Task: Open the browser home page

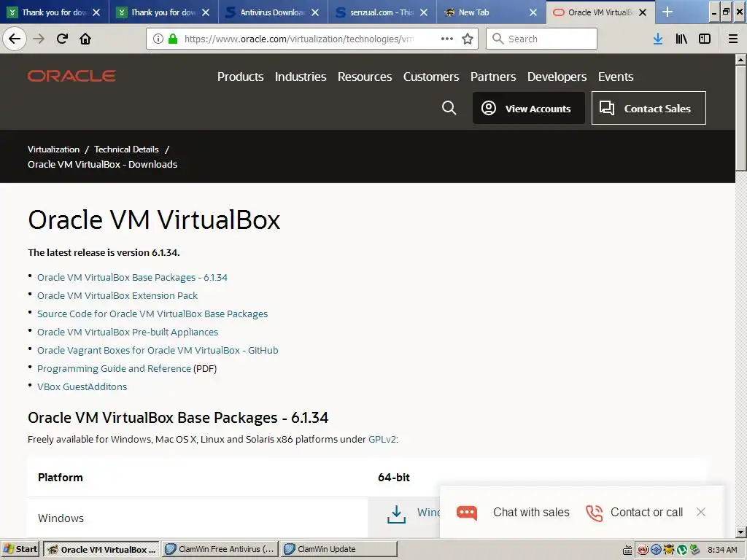Action: (x=85, y=39)
